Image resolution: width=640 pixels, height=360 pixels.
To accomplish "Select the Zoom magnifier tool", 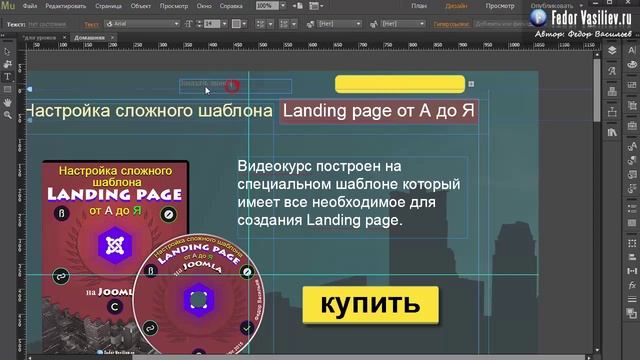I will tap(7, 116).
